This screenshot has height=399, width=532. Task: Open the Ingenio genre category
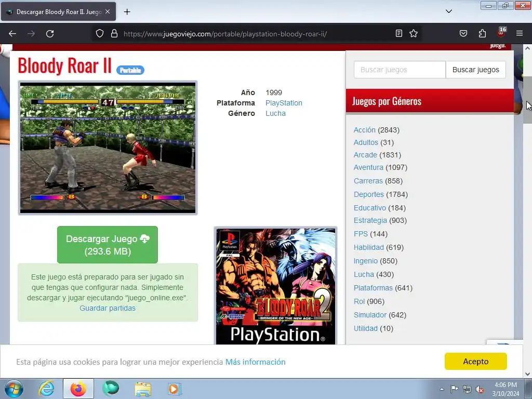tap(365, 261)
